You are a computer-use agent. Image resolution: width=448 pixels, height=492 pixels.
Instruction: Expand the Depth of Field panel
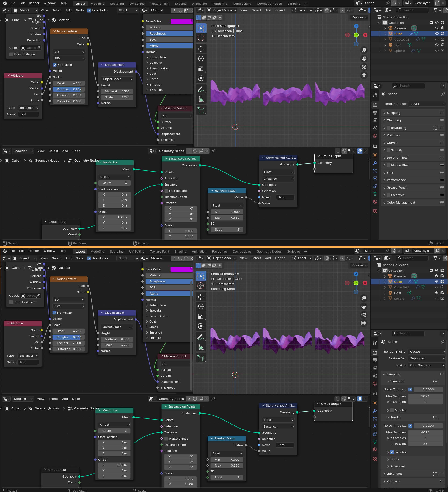pos(413,158)
